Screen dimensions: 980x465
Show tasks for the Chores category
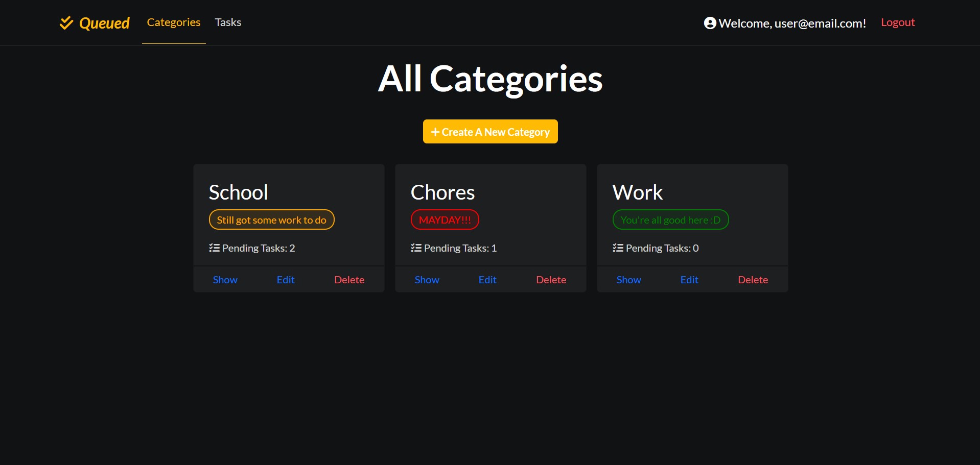coord(427,279)
